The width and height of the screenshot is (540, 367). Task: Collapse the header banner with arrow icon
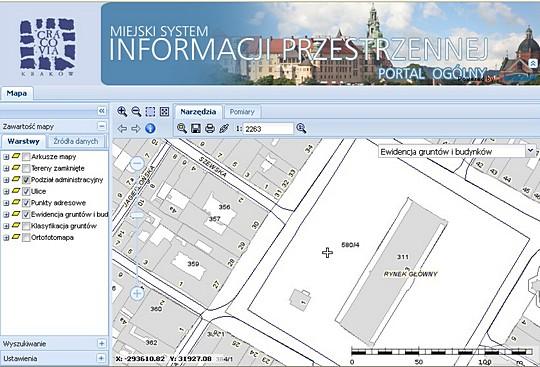point(533,63)
